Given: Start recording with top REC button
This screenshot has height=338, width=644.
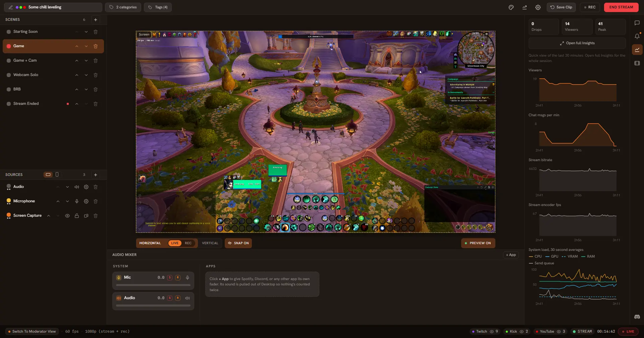Looking at the screenshot, I should (x=590, y=7).
